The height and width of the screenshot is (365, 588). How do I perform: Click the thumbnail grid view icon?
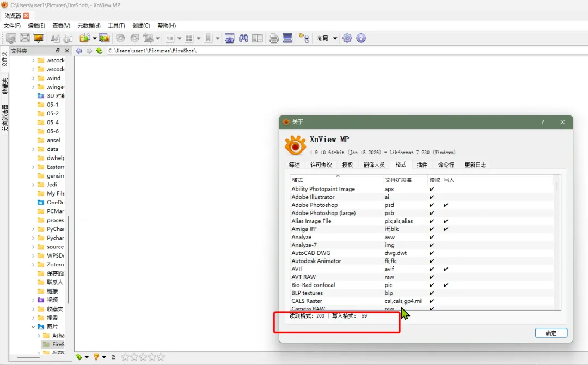[x=189, y=38]
